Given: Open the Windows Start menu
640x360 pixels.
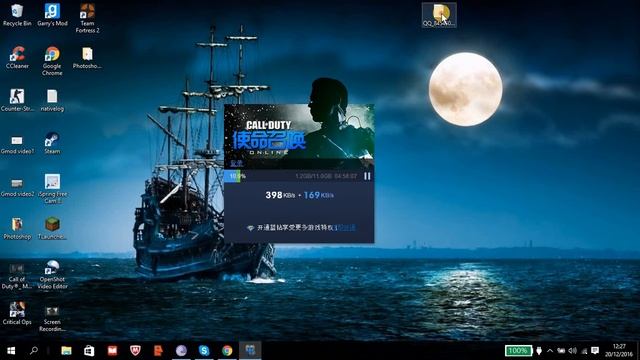Looking at the screenshot, I should (11, 350).
